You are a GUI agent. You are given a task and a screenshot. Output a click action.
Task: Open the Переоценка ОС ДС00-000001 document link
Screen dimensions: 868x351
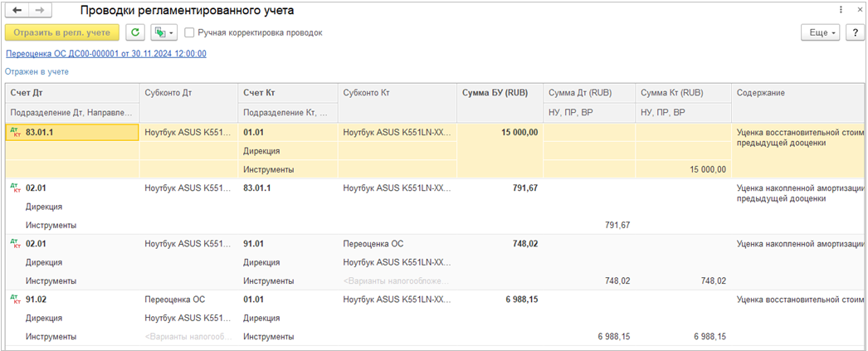click(106, 54)
